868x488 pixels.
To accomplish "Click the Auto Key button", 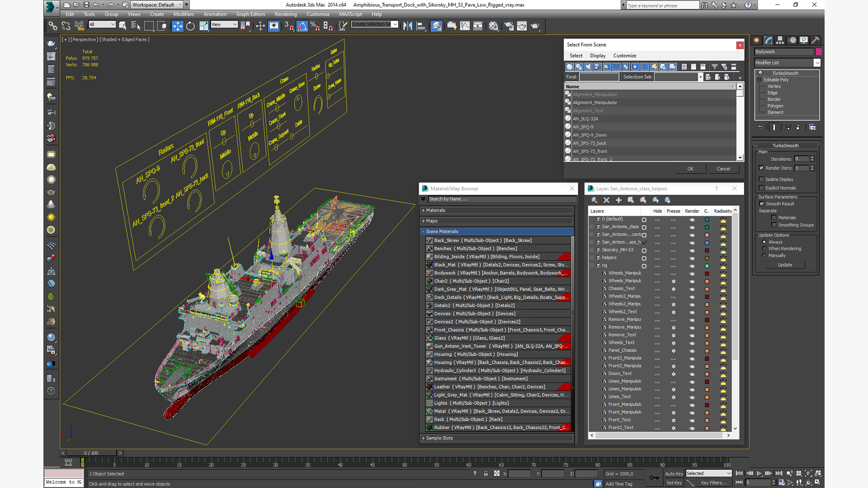I will pyautogui.click(x=674, y=474).
